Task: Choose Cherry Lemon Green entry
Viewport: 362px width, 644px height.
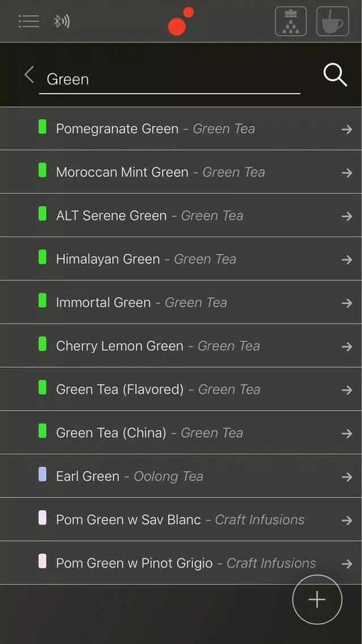Action: (x=181, y=345)
